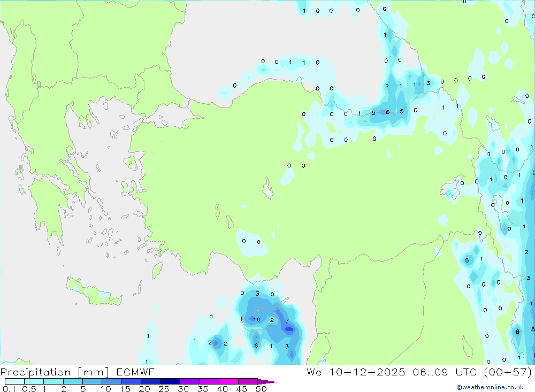Viewport: 535px width, 392px height.
Task: Click the '0.1' legend scale label
Action: pyautogui.click(x=9, y=389)
